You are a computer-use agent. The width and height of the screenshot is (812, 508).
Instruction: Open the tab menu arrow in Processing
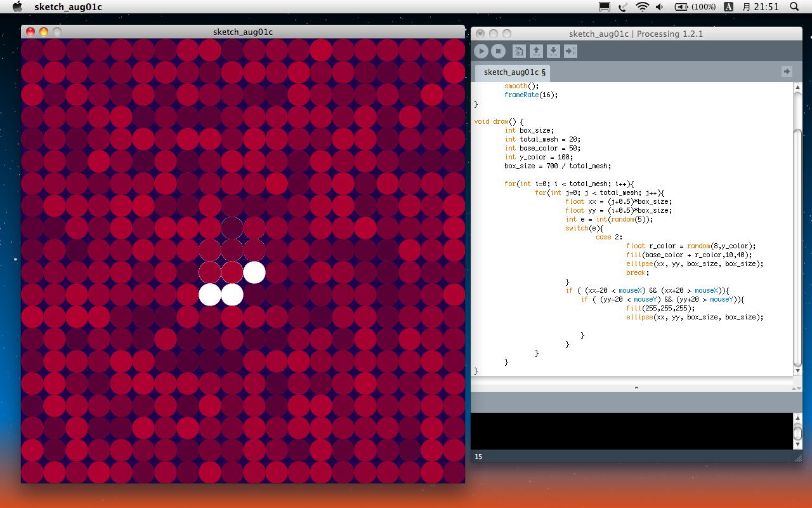[787, 72]
